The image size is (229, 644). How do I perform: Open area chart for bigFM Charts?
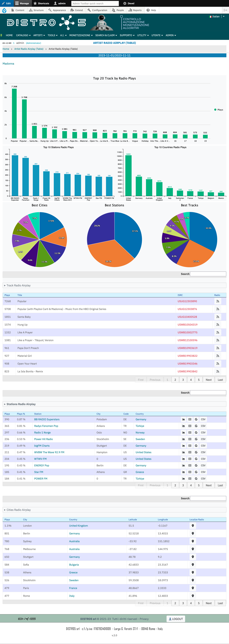[183, 446]
